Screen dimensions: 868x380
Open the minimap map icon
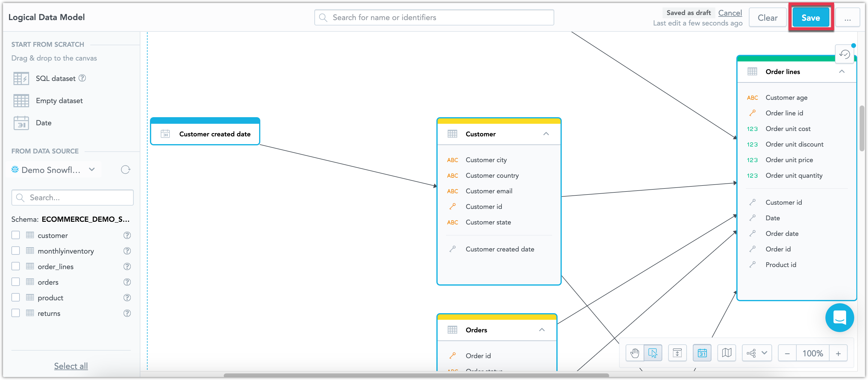(x=726, y=353)
